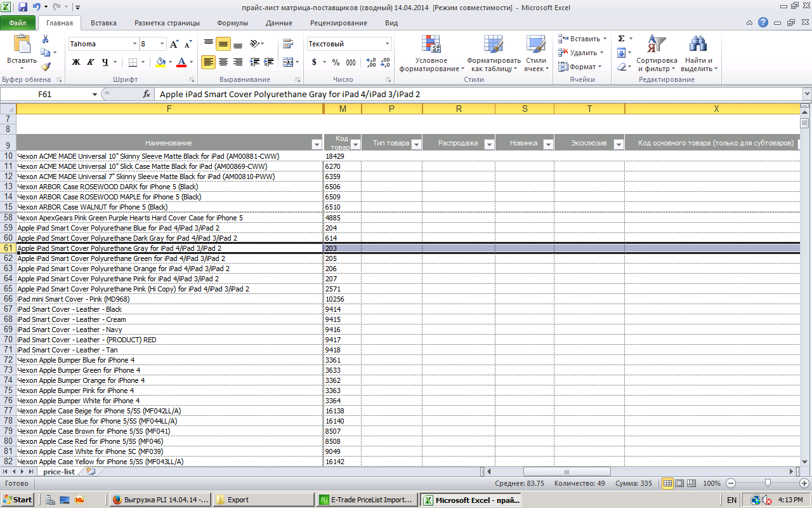Toggle italic К formatting

(x=91, y=62)
